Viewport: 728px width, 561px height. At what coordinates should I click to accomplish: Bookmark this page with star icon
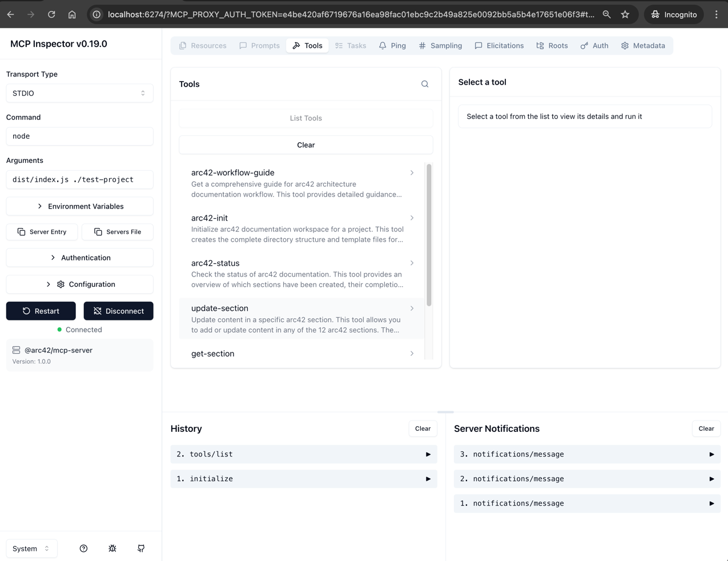tap(625, 14)
